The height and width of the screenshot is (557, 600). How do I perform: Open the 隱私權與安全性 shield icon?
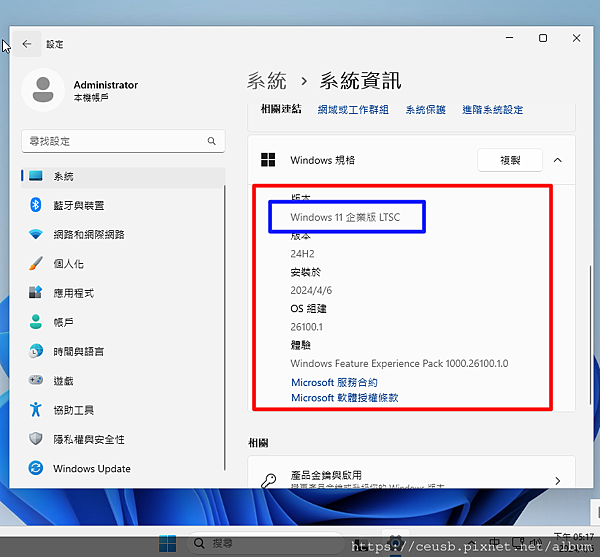click(x=36, y=439)
